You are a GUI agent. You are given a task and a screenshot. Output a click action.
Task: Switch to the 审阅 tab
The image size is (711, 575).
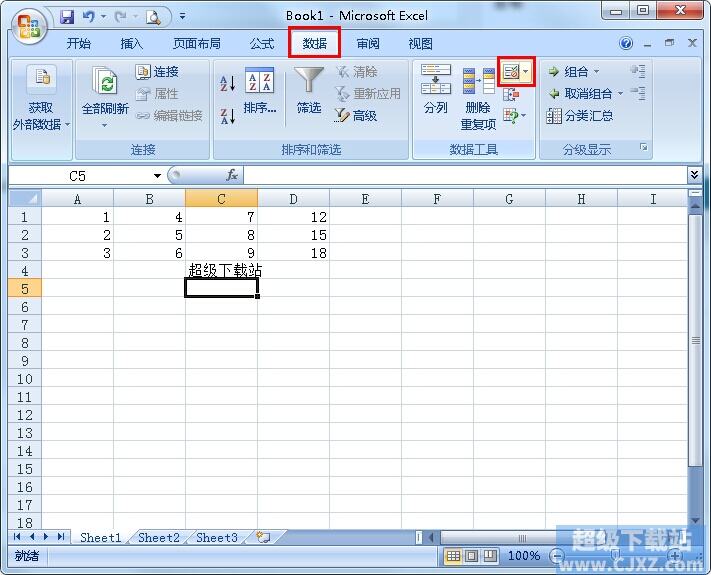coord(368,44)
